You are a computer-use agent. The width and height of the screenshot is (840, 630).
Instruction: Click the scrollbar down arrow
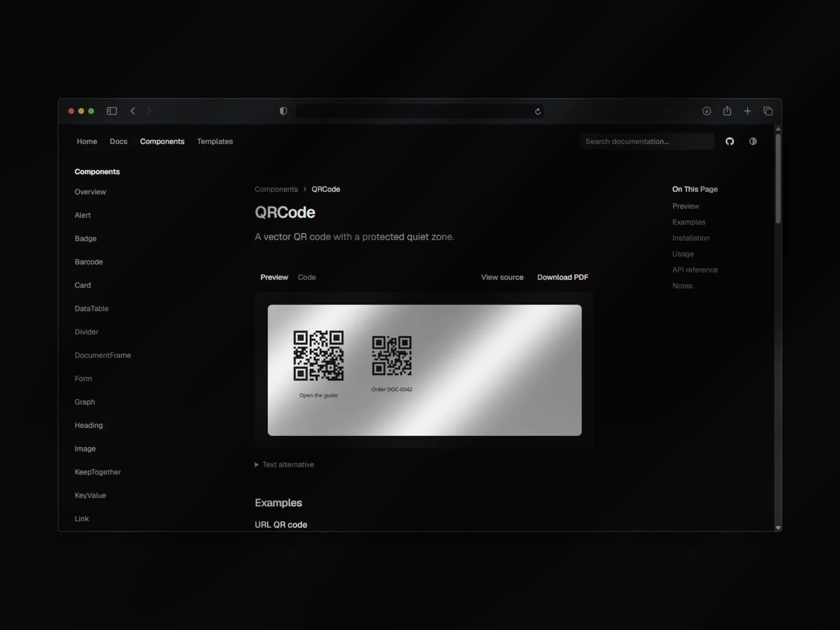[x=778, y=528]
